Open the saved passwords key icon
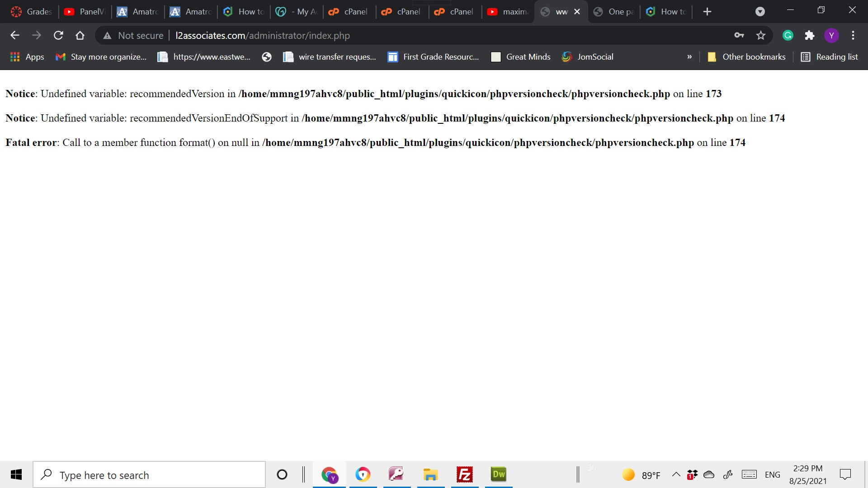This screenshot has width=868, height=488. point(739,35)
